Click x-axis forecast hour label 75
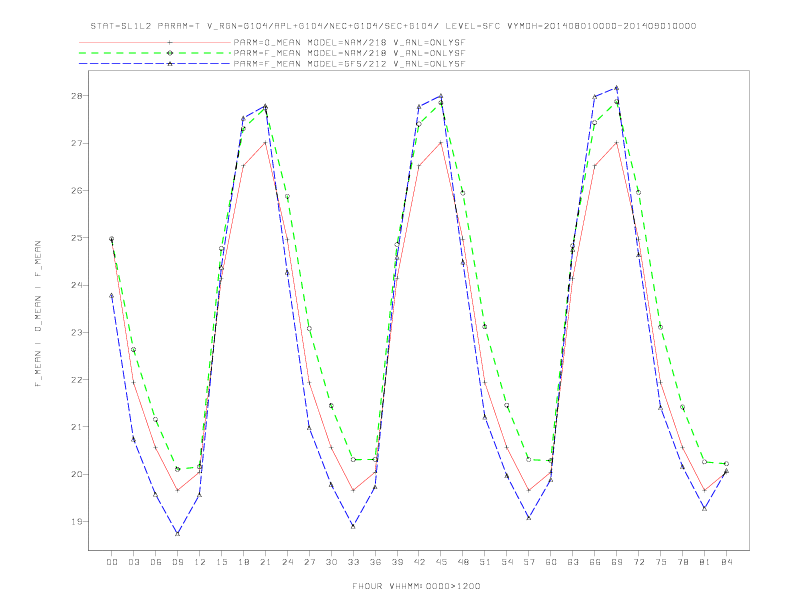The height and width of the screenshot is (612, 792). click(661, 562)
